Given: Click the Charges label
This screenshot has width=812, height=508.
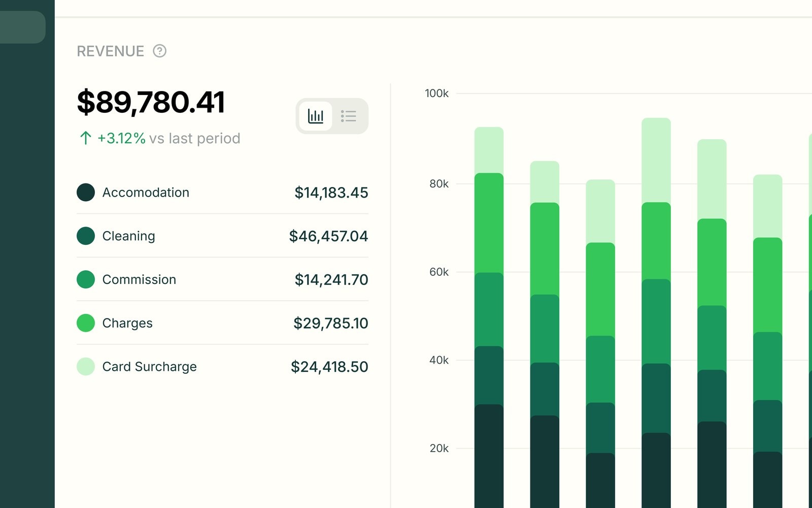Looking at the screenshot, I should coord(127,323).
